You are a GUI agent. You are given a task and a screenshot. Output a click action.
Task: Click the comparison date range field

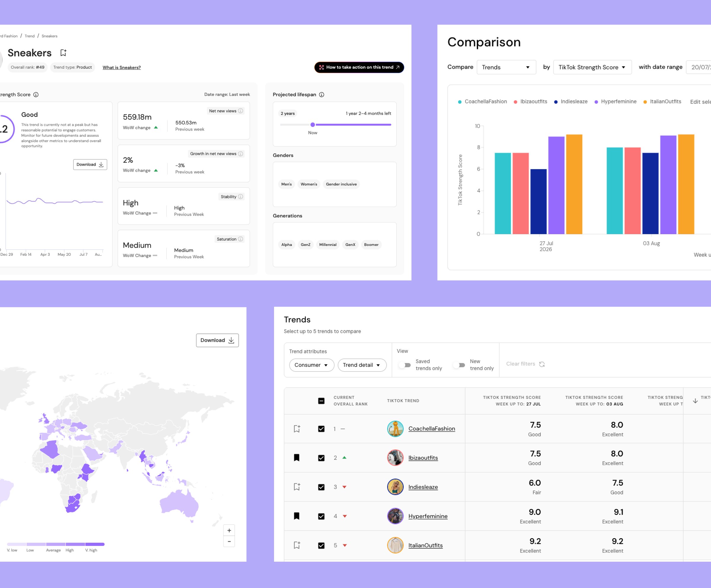[699, 67]
